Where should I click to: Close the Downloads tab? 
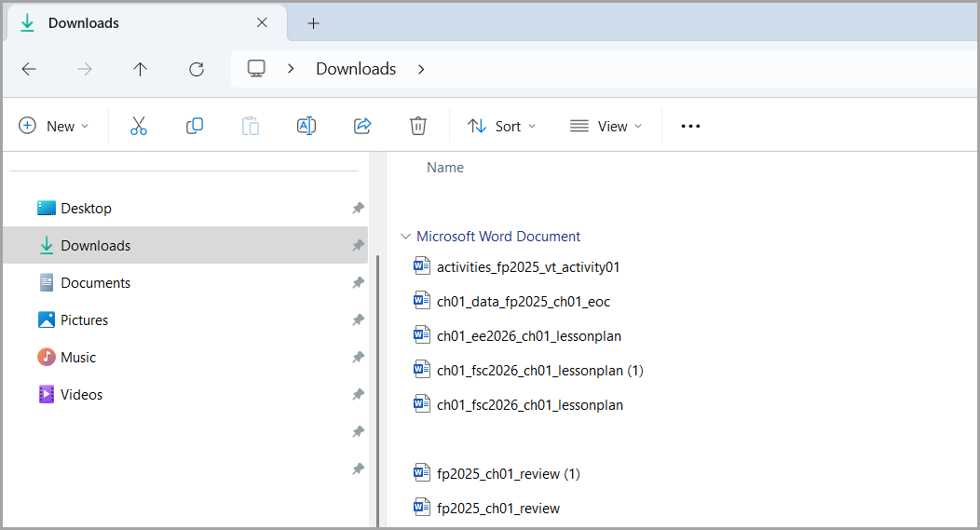[262, 22]
